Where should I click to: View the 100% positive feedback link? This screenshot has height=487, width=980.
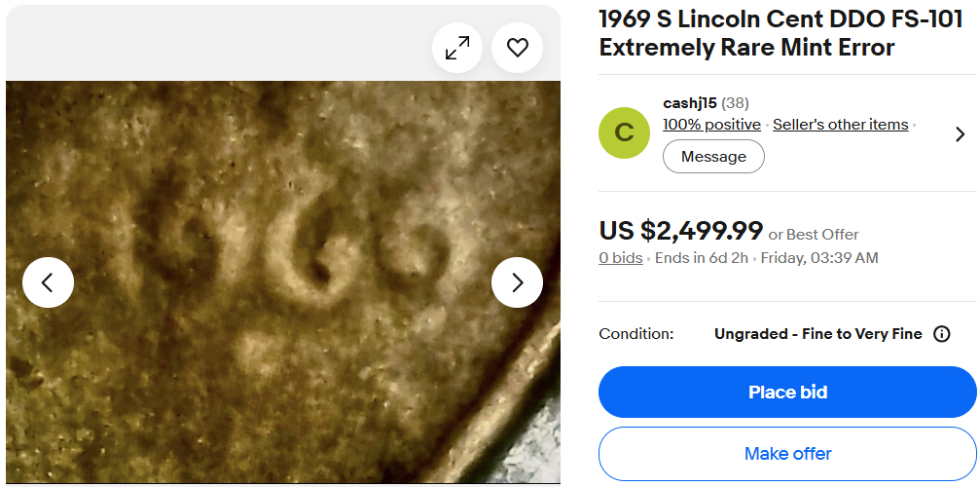(x=711, y=125)
